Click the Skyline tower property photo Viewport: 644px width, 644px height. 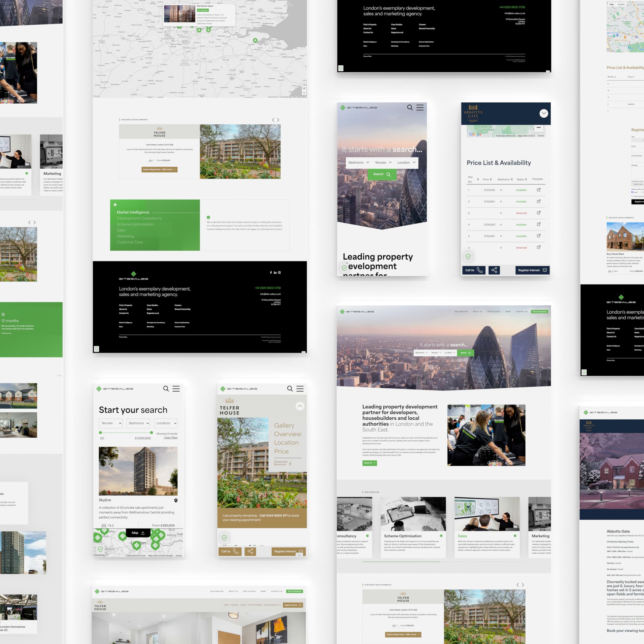click(138, 471)
